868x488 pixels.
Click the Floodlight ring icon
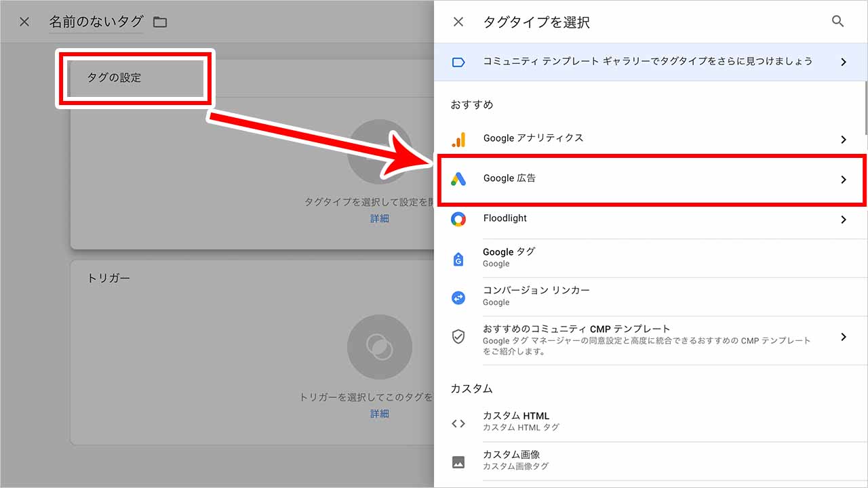(458, 220)
